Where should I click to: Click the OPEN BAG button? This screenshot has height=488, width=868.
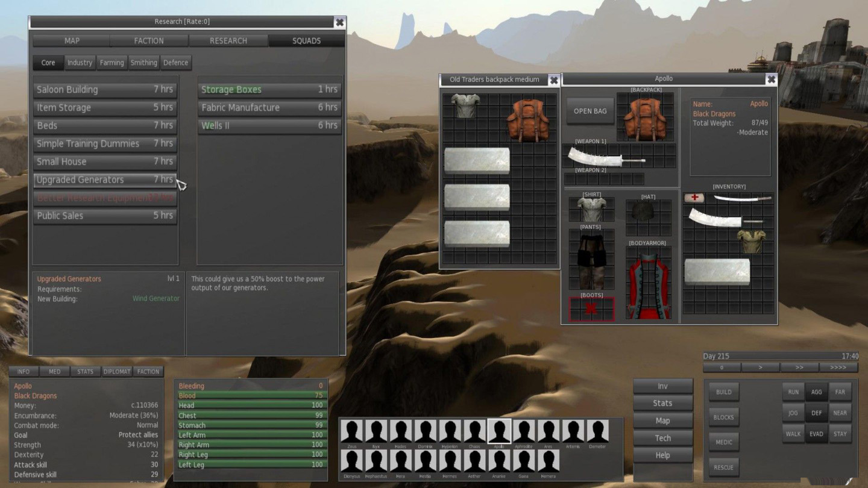(x=590, y=111)
